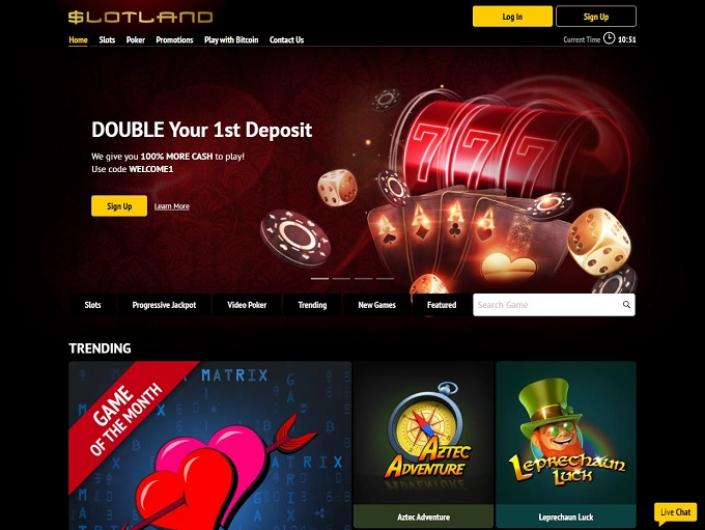Open the Aztec Adventure game thumbnail
This screenshot has height=530, width=705.
pyautogui.click(x=423, y=444)
